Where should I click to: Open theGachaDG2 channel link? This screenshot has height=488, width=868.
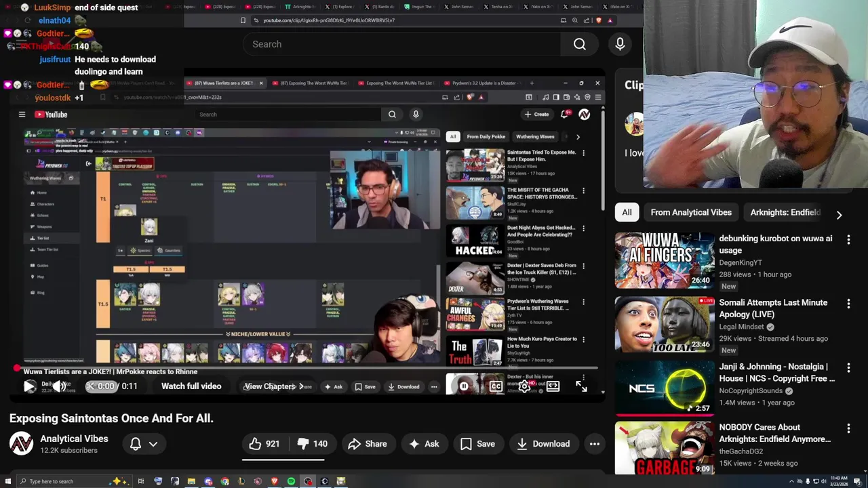[741, 451]
